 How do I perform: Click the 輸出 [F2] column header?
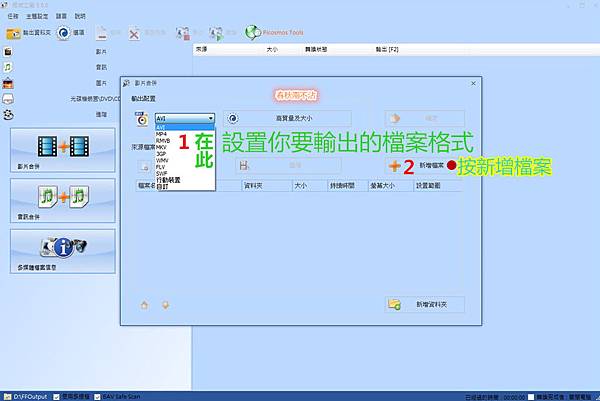(x=386, y=49)
